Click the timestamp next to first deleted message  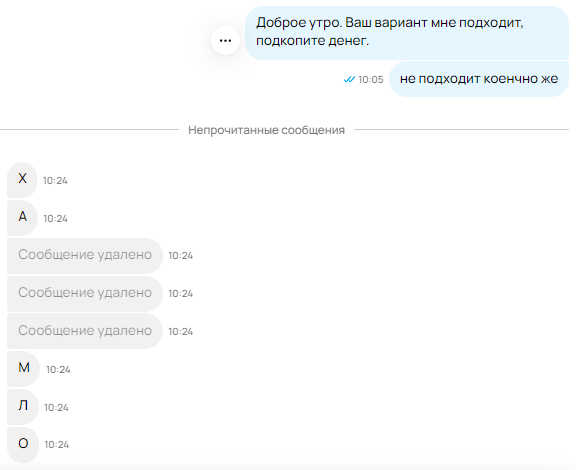181,255
